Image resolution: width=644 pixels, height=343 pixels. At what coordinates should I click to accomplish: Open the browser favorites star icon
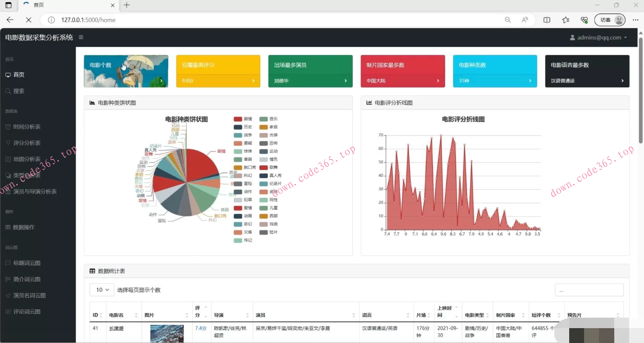[x=565, y=20]
